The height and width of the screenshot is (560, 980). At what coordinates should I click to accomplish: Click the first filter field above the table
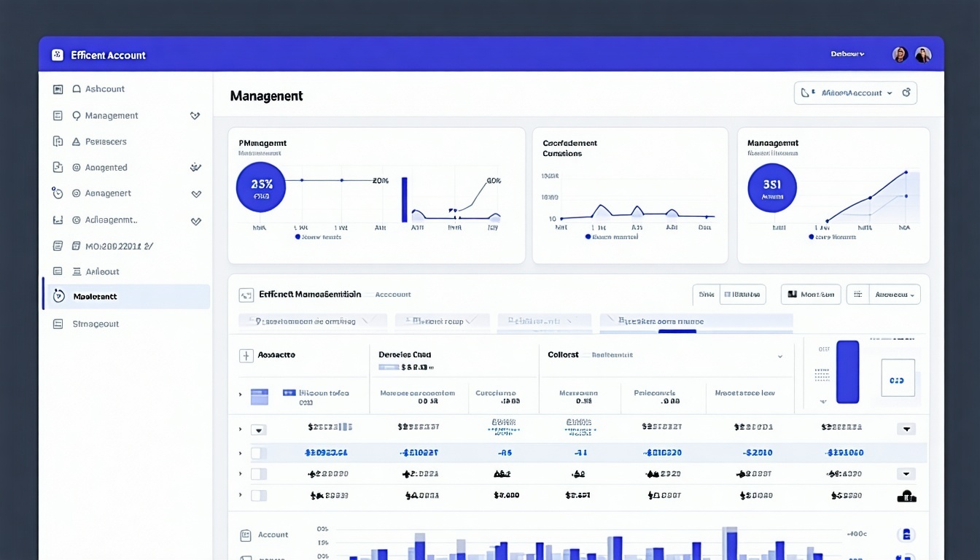pos(312,321)
